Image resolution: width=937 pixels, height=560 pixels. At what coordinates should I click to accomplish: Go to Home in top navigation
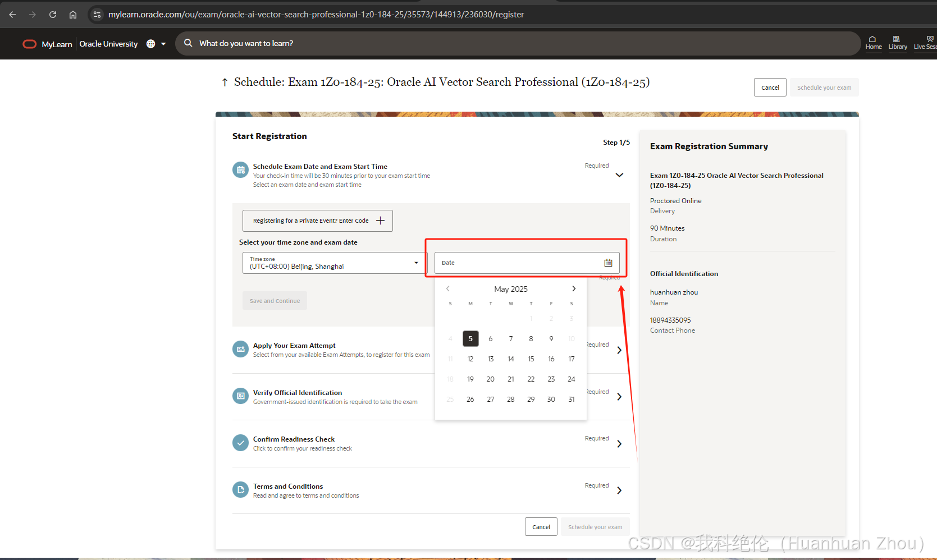873,43
